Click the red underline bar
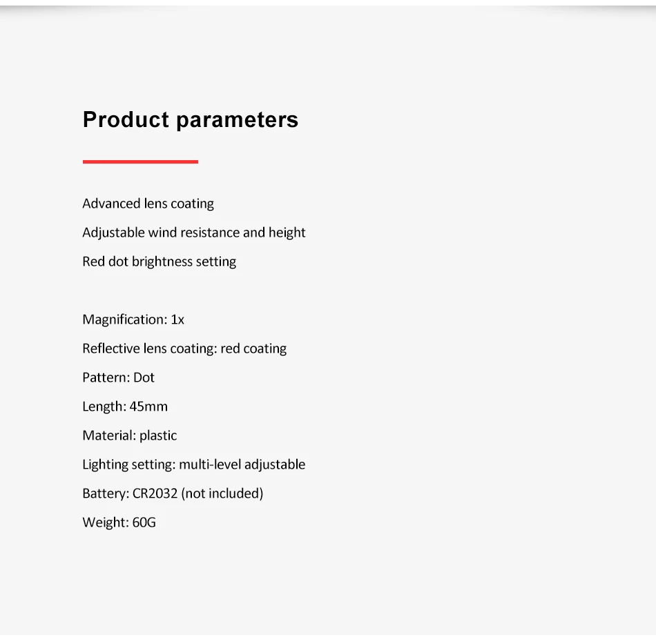The width and height of the screenshot is (656, 644). point(140,162)
